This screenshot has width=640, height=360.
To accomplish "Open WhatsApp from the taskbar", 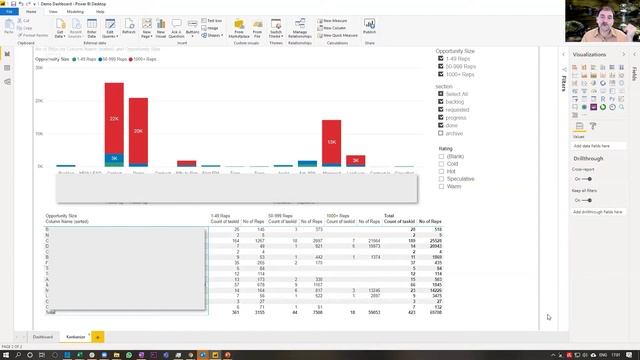I will [x=129, y=355].
